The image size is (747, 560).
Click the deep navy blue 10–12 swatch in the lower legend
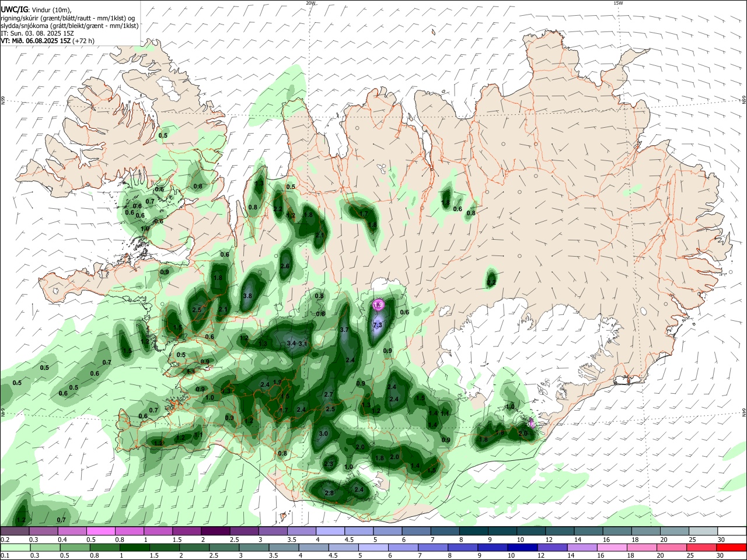tap(521, 547)
